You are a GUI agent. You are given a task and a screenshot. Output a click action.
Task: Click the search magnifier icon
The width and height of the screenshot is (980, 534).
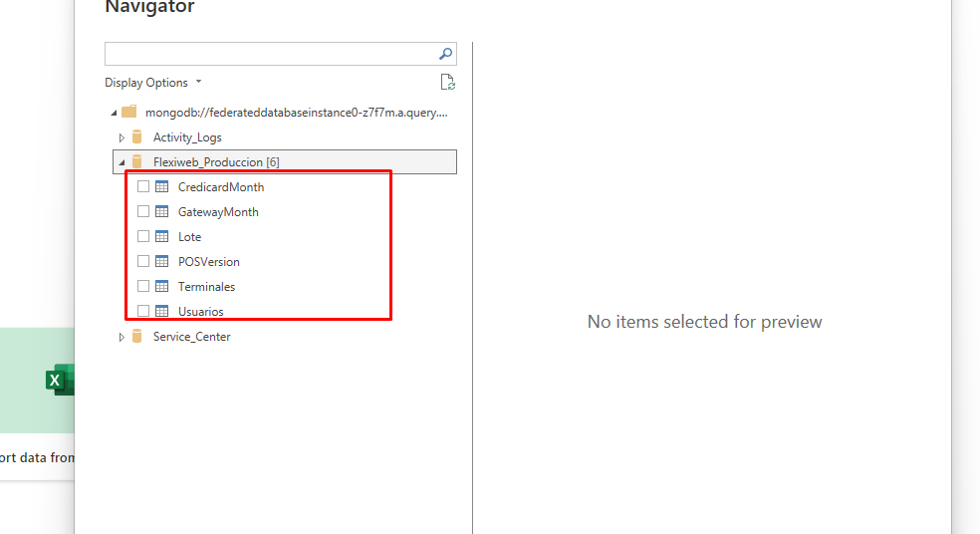pos(445,54)
